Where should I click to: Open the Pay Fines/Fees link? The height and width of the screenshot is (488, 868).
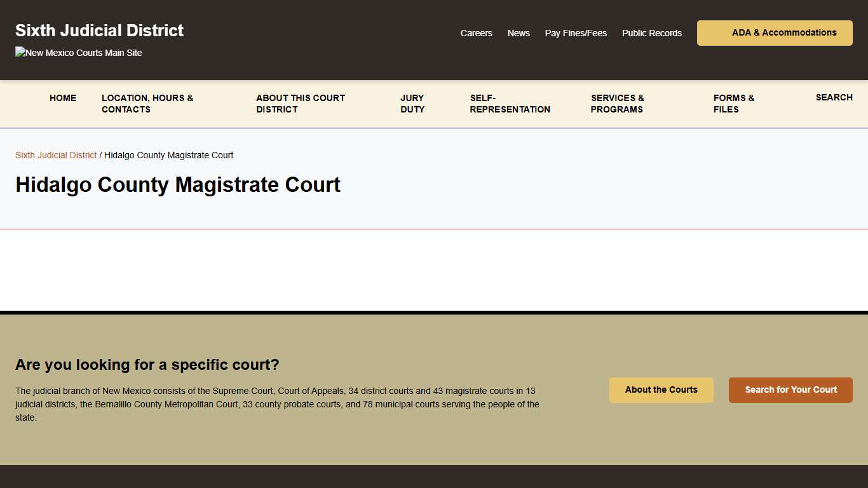coord(576,33)
